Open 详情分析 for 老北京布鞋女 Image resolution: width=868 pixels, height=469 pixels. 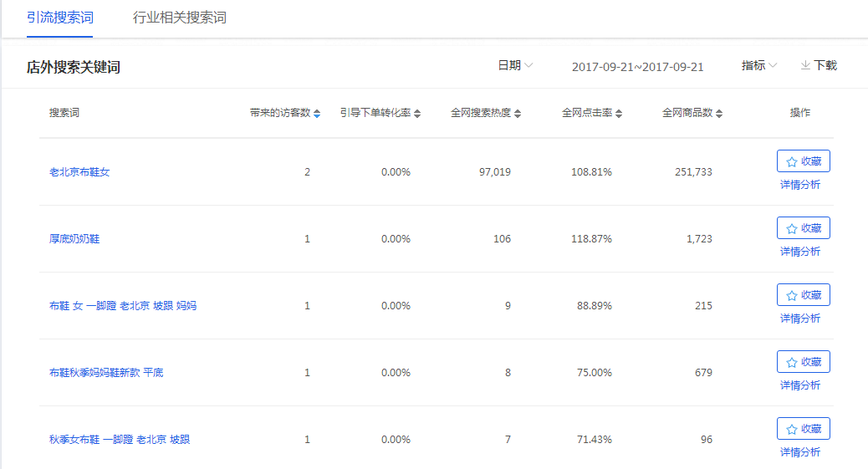pyautogui.click(x=800, y=185)
